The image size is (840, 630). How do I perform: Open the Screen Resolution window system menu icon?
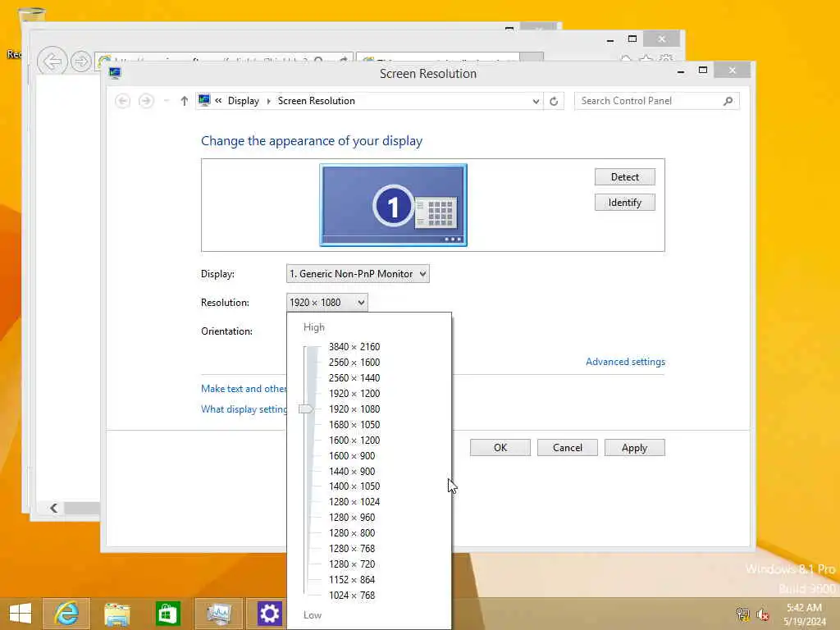(115, 73)
